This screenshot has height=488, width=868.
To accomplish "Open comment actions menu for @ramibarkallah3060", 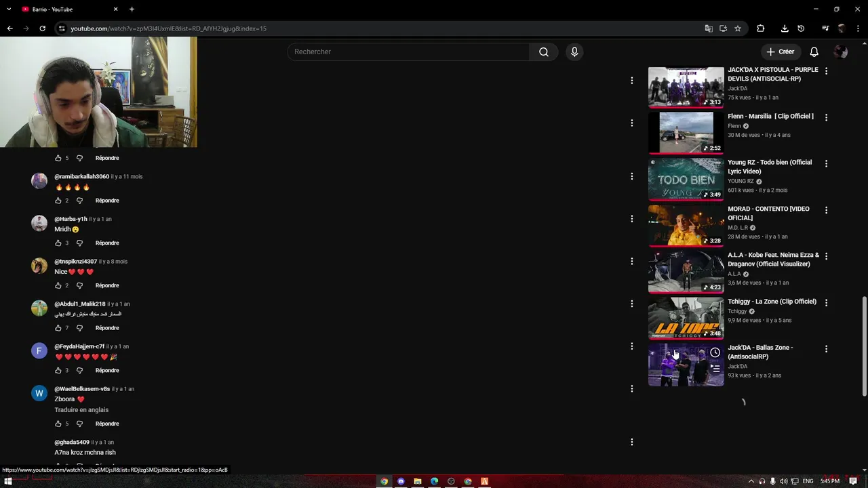I will pos(632,176).
